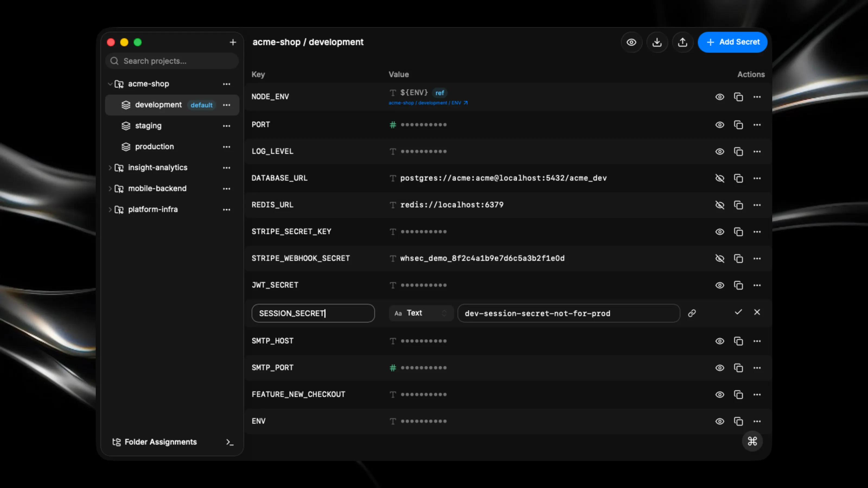Open more actions for LOG_LEVEL row
This screenshot has width=868, height=488.
pos(757,152)
